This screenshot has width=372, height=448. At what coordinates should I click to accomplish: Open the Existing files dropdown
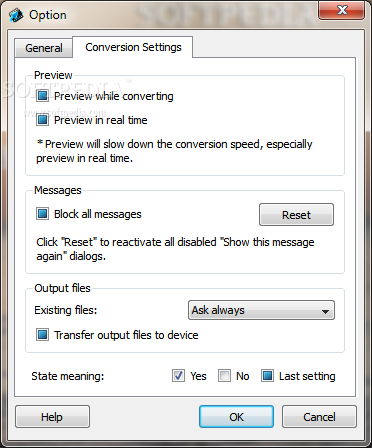click(x=261, y=310)
